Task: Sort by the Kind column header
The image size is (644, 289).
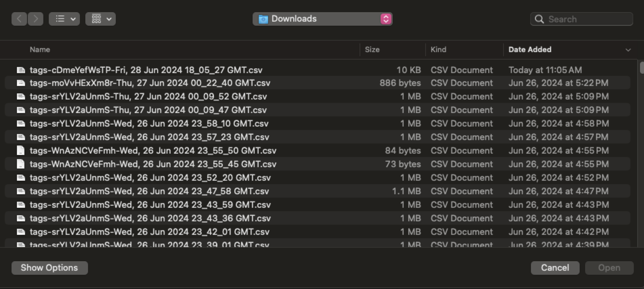Action: [438, 50]
